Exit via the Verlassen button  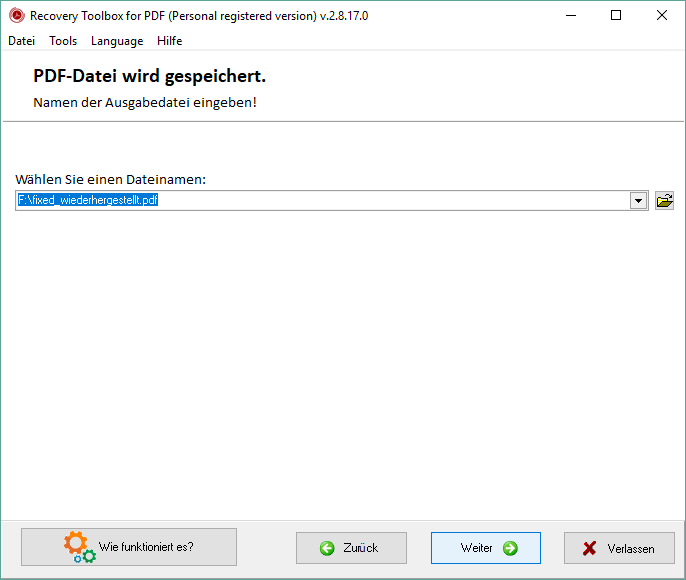619,548
